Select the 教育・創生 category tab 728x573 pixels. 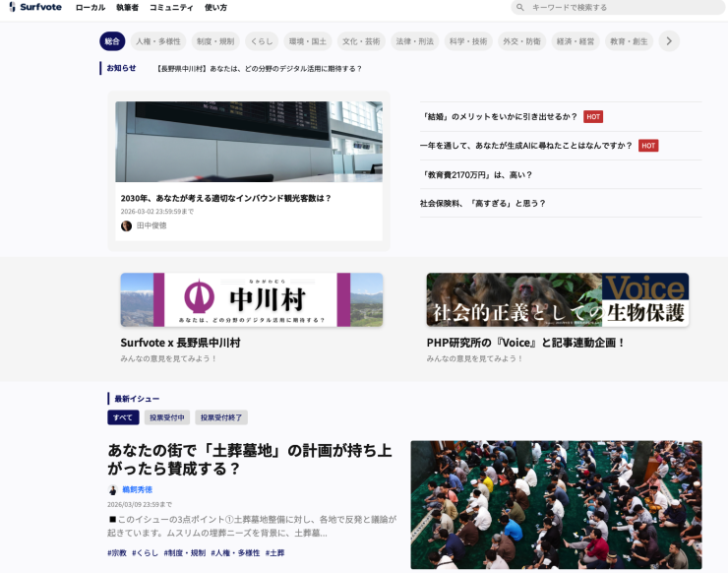tap(629, 41)
